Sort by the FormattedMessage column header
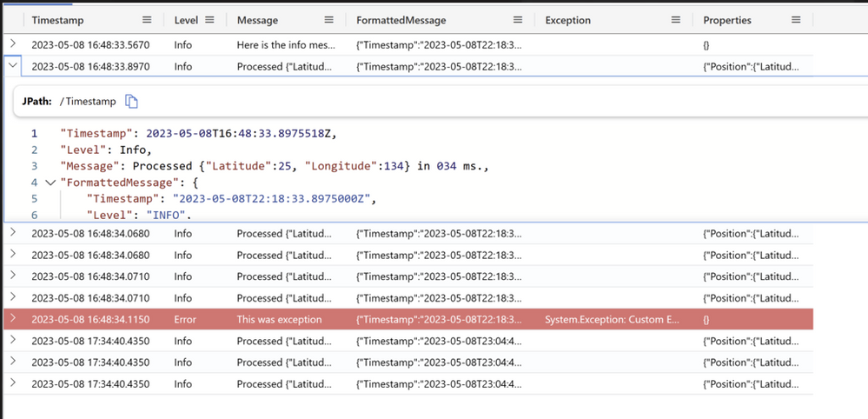This screenshot has height=419, width=868. tap(401, 20)
